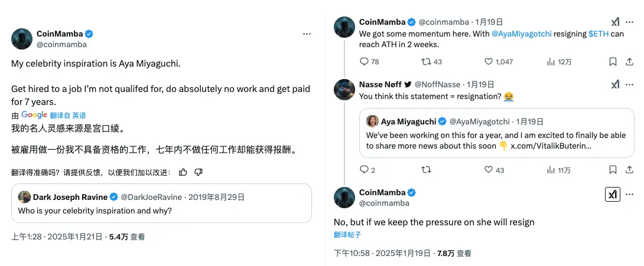Open more options on CoinMamba's left post
The width and height of the screenshot is (644, 266).
click(x=306, y=34)
